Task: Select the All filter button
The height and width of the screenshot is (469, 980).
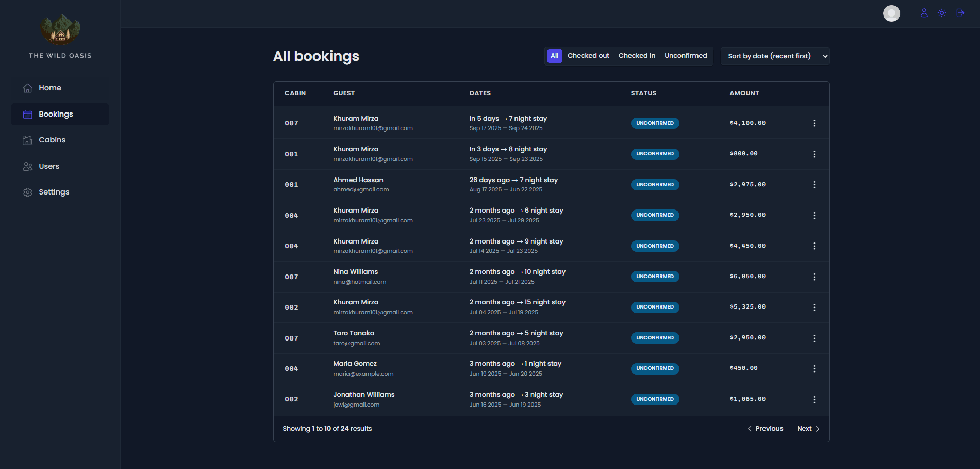Action: pyautogui.click(x=555, y=56)
